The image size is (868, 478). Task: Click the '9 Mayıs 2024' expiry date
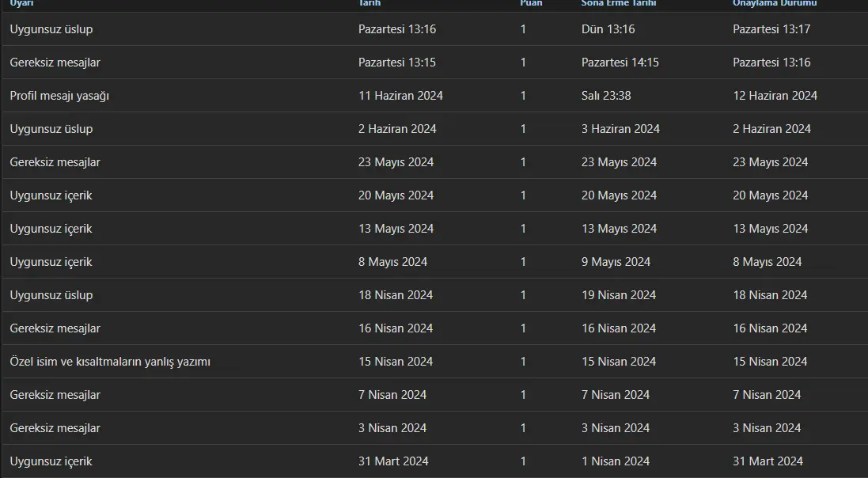point(616,262)
